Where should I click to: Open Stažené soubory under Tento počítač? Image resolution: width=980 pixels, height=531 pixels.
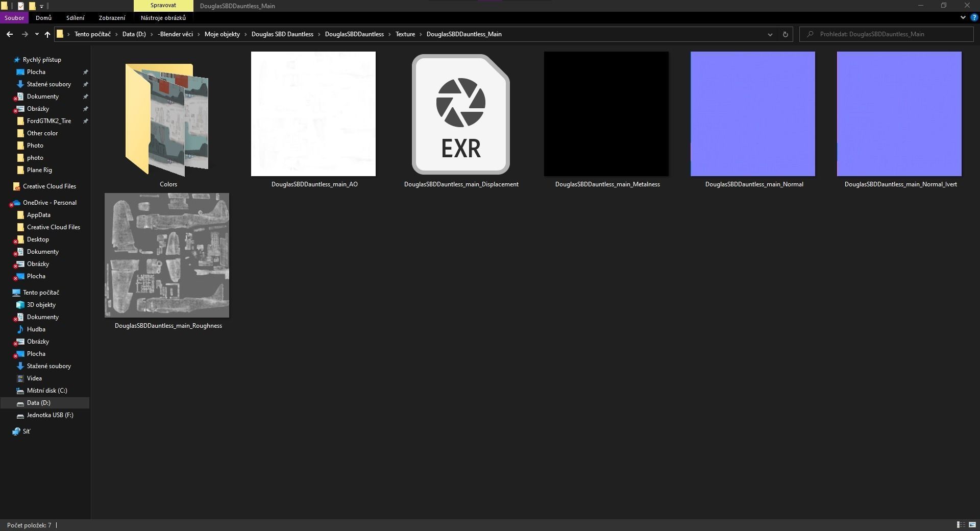(49, 366)
